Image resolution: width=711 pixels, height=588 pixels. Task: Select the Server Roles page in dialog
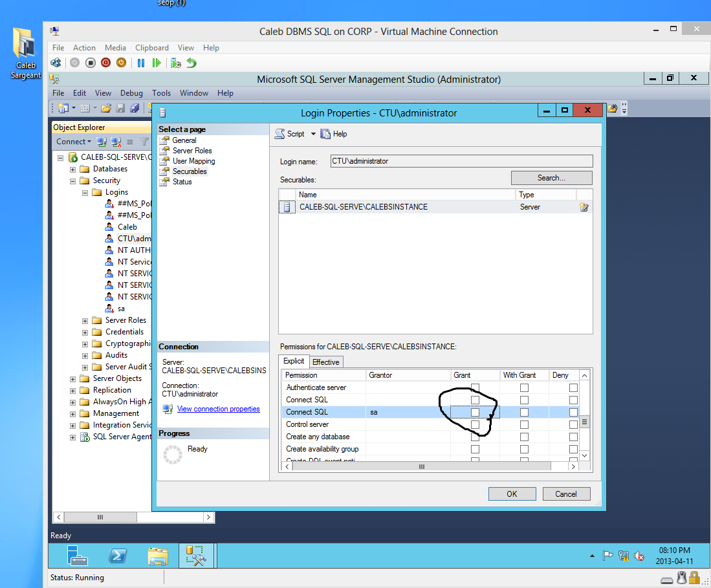191,151
